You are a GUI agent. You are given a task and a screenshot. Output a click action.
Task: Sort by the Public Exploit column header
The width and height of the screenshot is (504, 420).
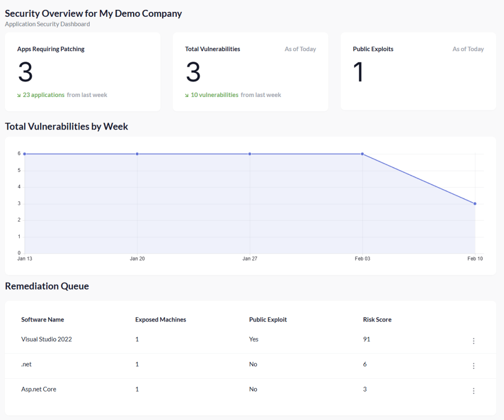268,320
